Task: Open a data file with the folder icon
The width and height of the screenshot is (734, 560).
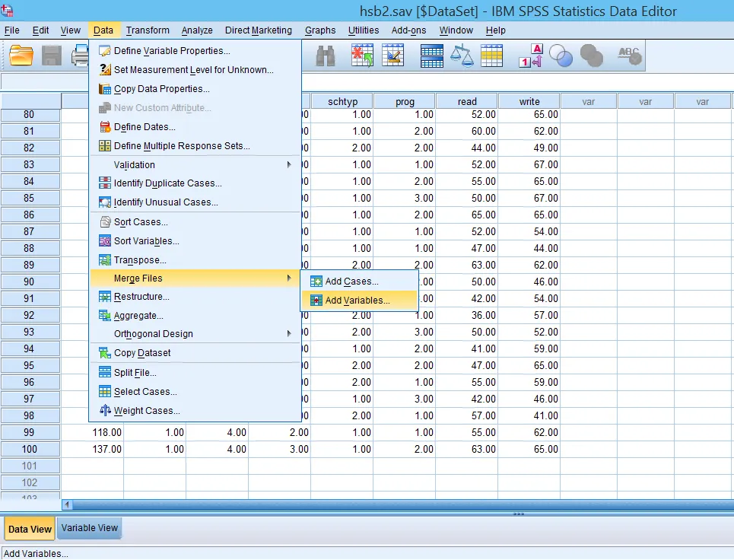Action: 21,56
